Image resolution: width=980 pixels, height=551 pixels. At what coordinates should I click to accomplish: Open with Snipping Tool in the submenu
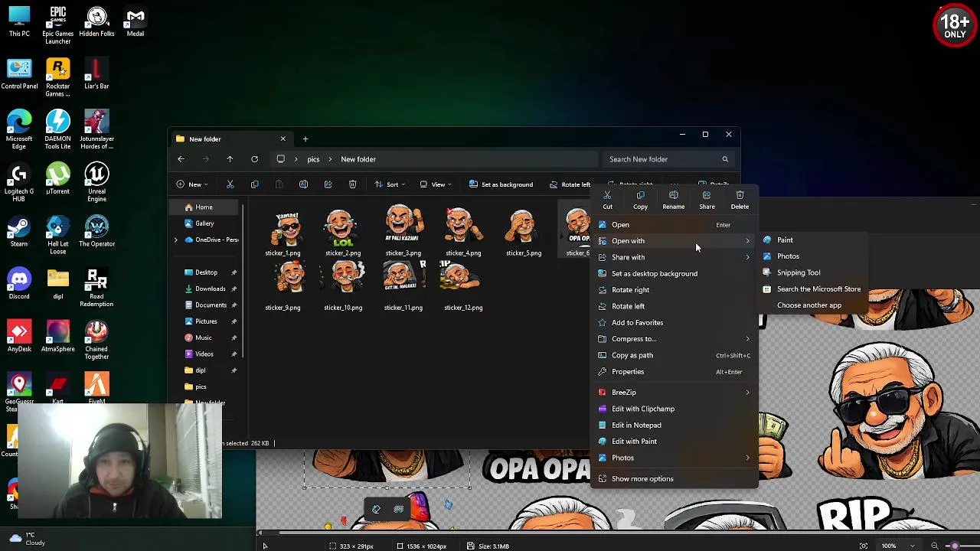(x=813, y=272)
